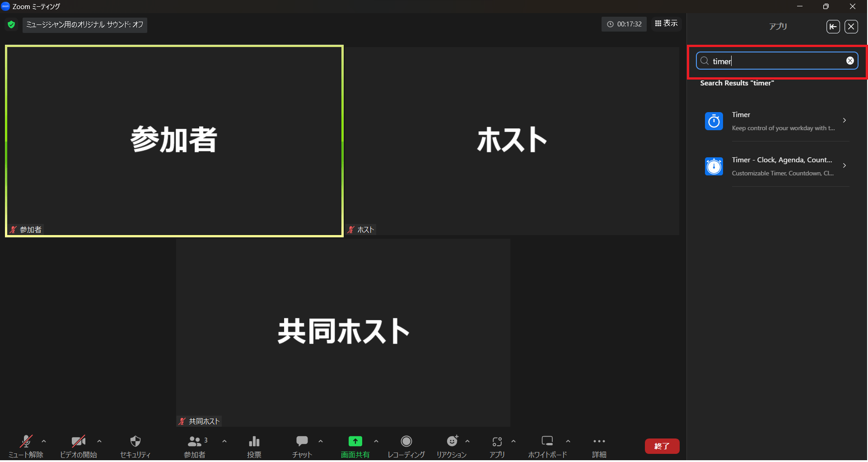The height and width of the screenshot is (462, 868).
Task: Toggle recording with レコーディング button
Action: point(406,442)
